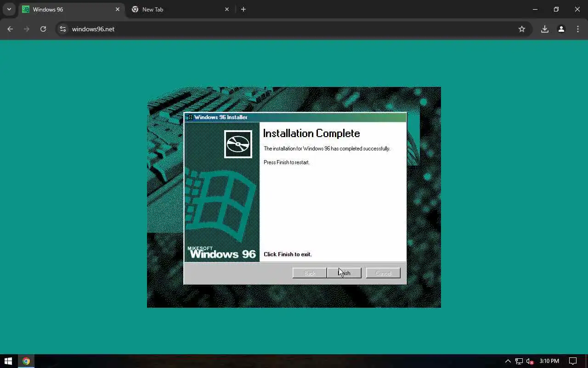
Task: Click Finish in the Windows 96 Installer
Action: tap(344, 273)
